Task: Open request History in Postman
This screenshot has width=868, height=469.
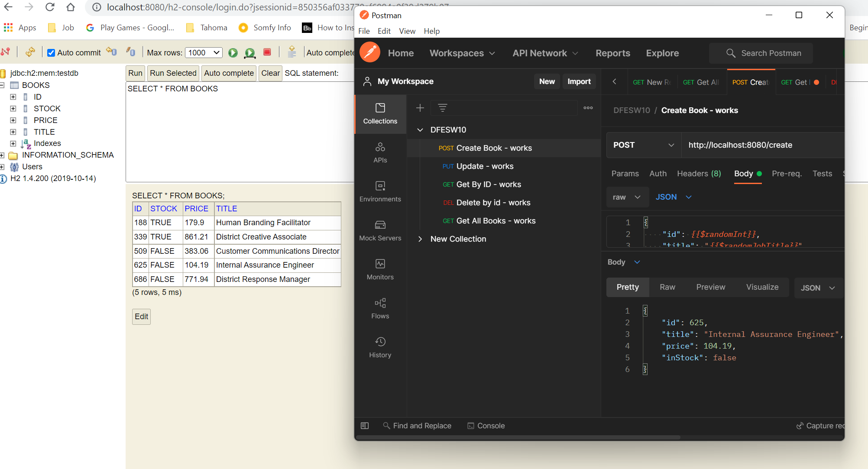Action: click(380, 347)
